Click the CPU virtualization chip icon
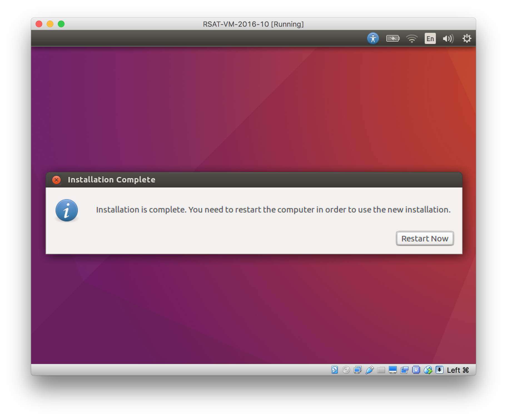The width and height of the screenshot is (507, 420). pyautogui.click(x=416, y=370)
